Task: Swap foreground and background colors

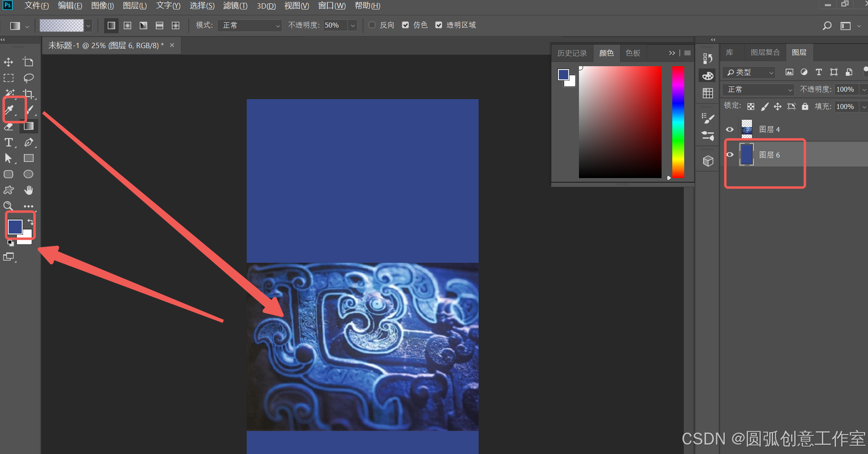Action: (30, 222)
